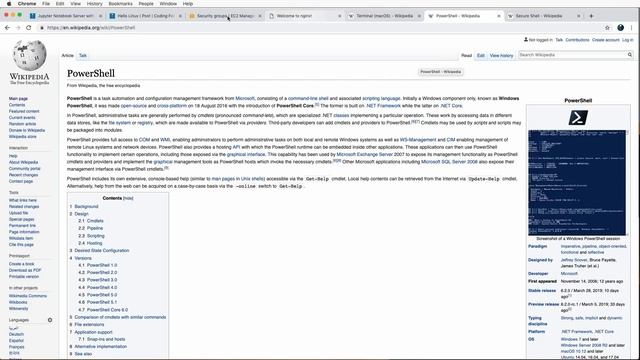Switch to Jupyter Notebook Server tab
Screen dimensions: 640x360
(x=64, y=16)
